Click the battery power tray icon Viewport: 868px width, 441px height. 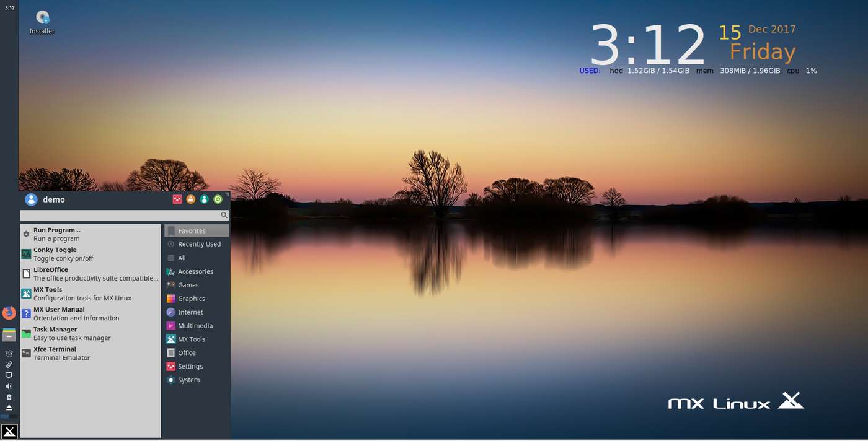click(x=9, y=397)
